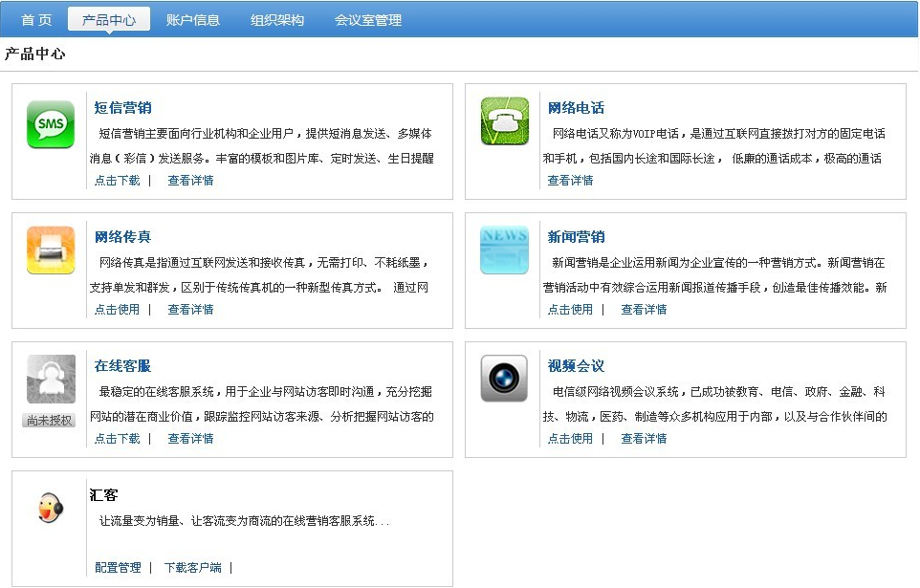Click 点击使用 under 网络传真
The height and width of the screenshot is (588, 920).
117,310
